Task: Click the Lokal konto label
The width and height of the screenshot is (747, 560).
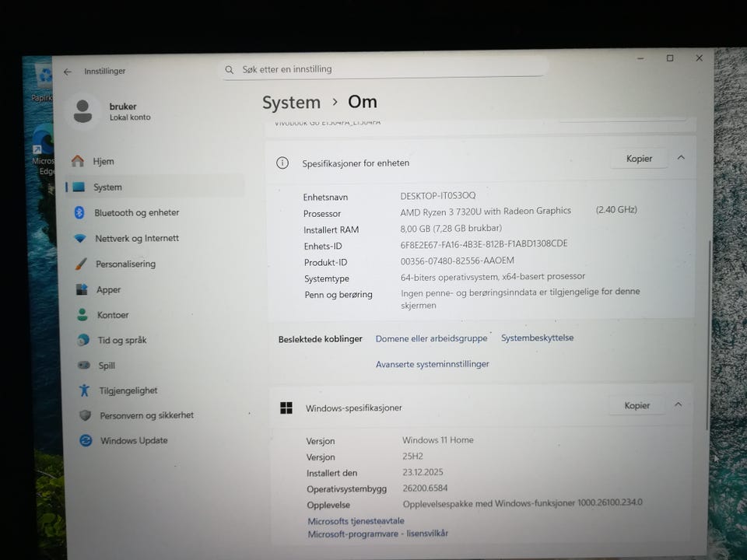Action: pos(130,117)
